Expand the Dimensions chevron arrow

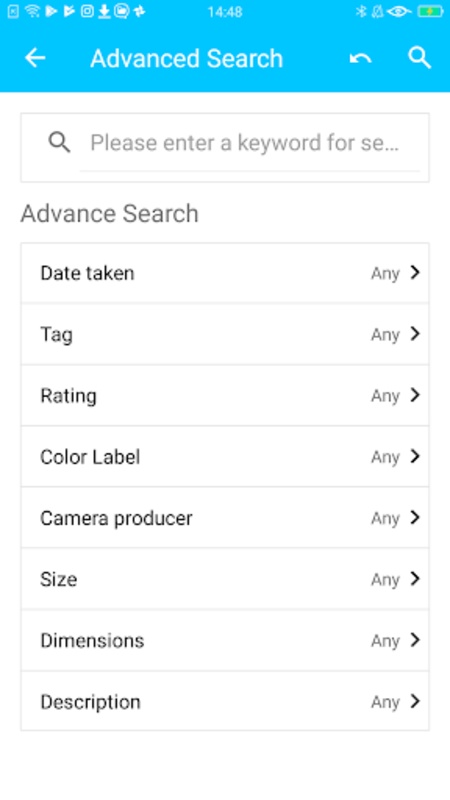[x=415, y=640]
